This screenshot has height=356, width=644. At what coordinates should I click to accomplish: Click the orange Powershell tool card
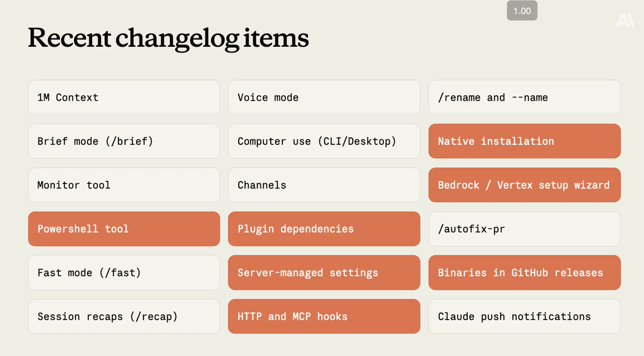tap(124, 229)
